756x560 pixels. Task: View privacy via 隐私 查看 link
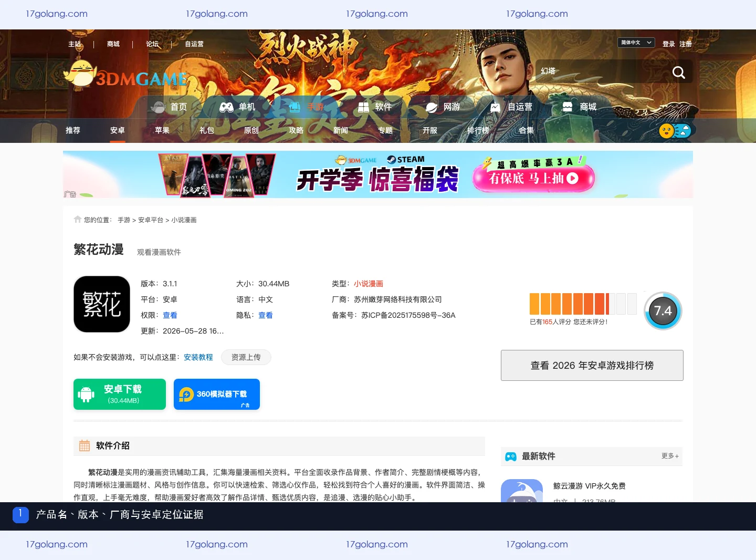pos(266,315)
